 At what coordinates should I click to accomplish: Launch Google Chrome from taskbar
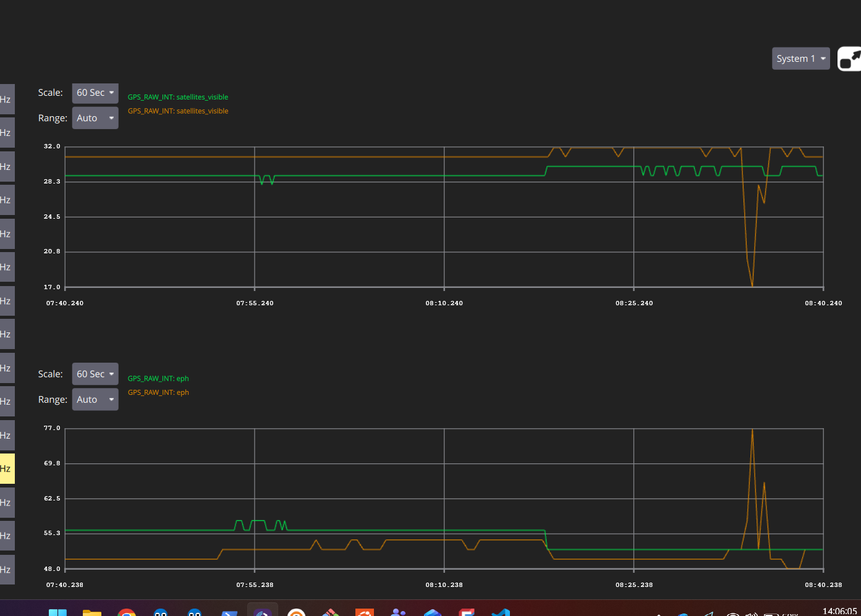[x=126, y=612]
